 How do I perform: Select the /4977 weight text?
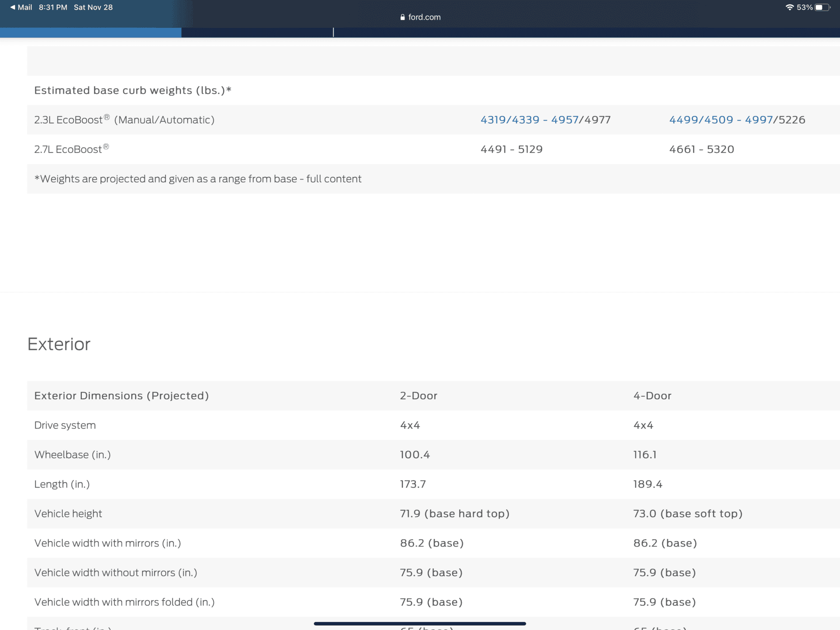tap(595, 120)
